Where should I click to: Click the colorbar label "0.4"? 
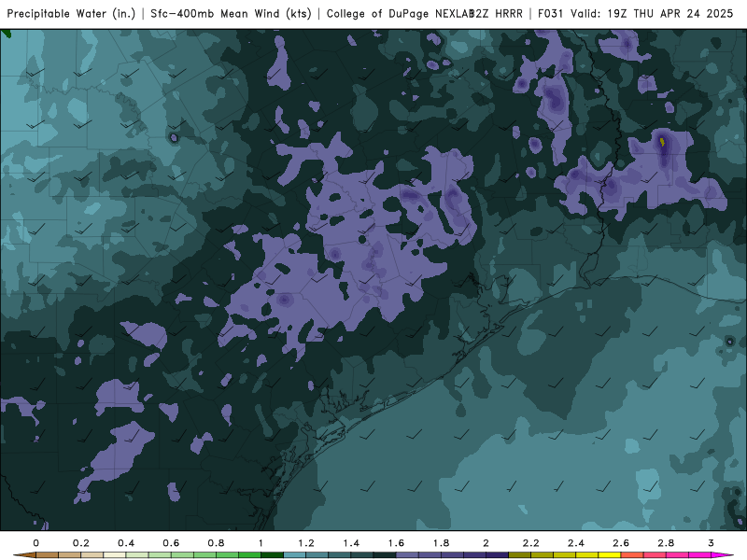point(126,543)
